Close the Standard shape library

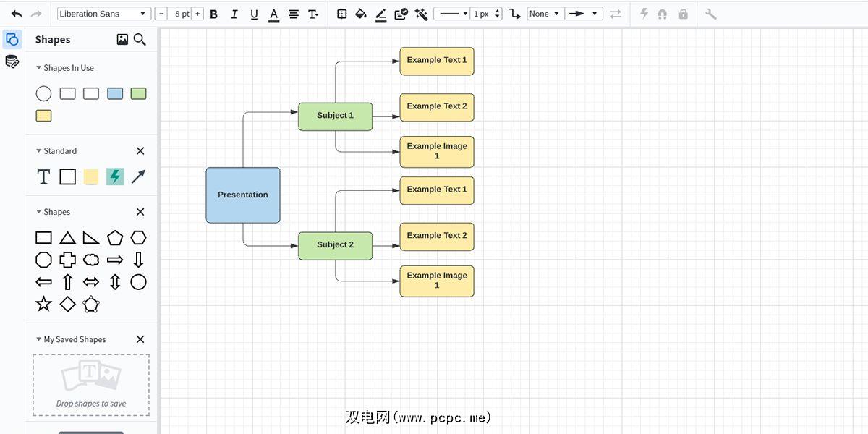[x=140, y=151]
